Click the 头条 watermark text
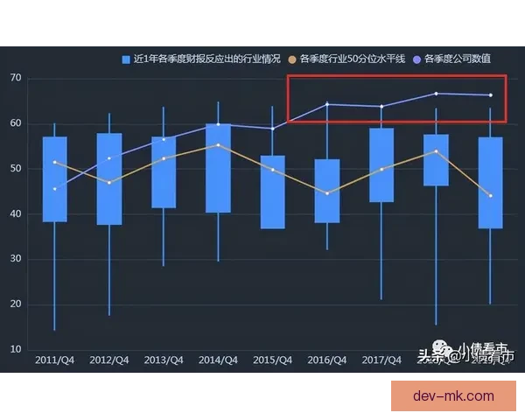Image resolution: width=525 pixels, height=420 pixels. tap(430, 356)
